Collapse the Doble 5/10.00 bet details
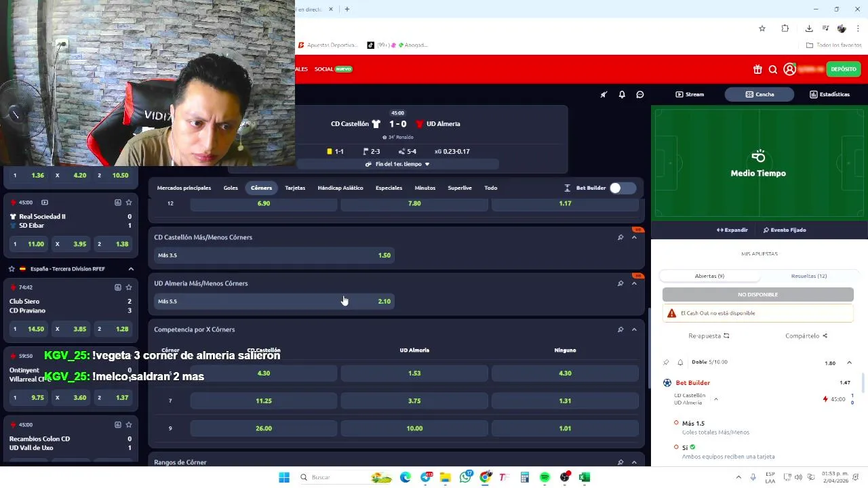 coord(849,363)
